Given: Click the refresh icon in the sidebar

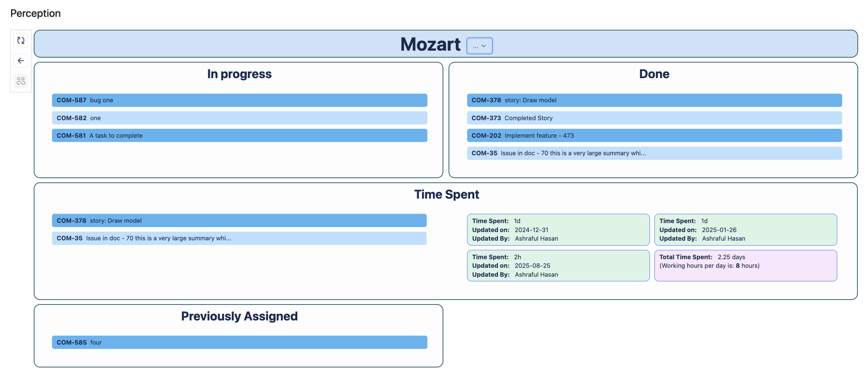Looking at the screenshot, I should [x=21, y=41].
